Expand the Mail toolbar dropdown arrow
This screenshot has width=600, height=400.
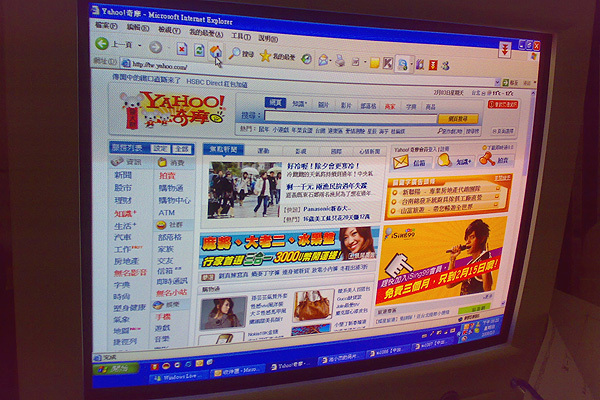(x=331, y=60)
